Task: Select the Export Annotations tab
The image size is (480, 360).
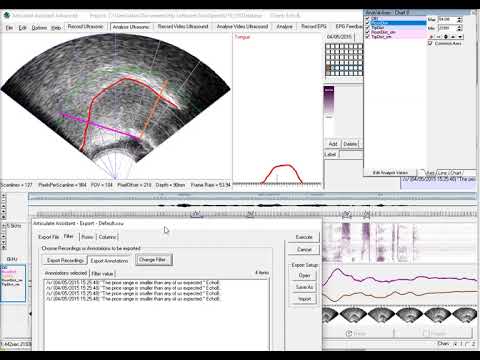Action: (x=109, y=261)
